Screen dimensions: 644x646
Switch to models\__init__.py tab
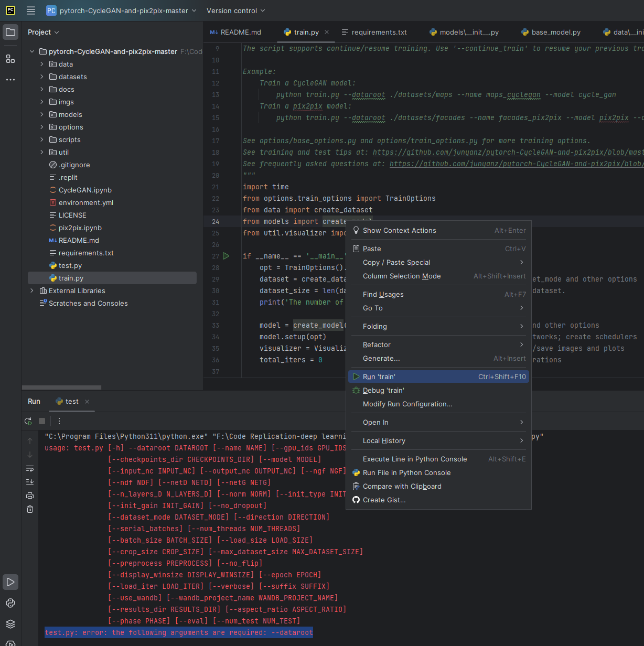tap(464, 32)
